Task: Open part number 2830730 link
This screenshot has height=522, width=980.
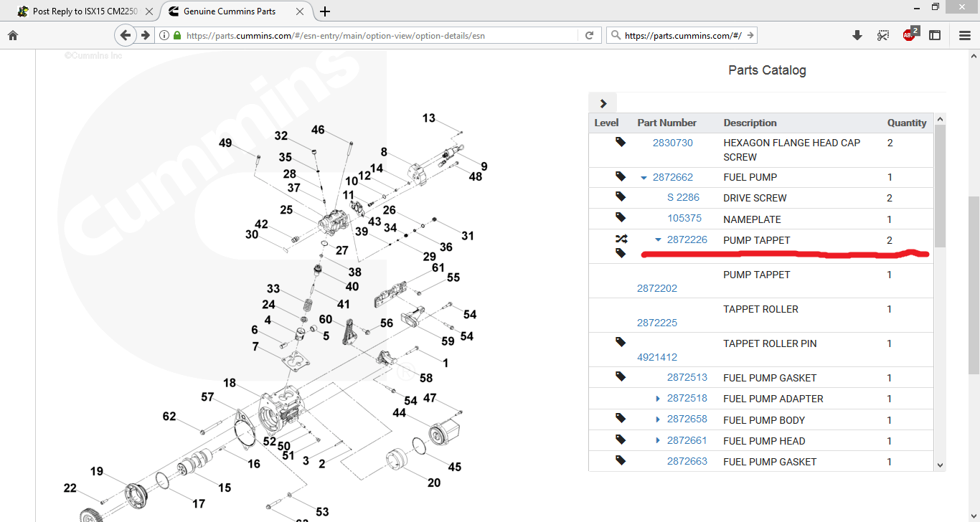Action: click(x=673, y=143)
